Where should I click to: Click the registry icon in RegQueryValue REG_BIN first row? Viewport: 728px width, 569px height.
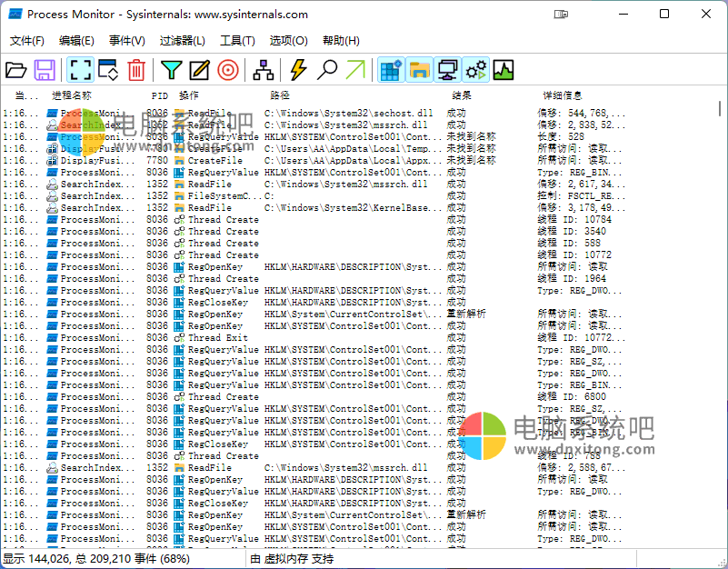(179, 173)
